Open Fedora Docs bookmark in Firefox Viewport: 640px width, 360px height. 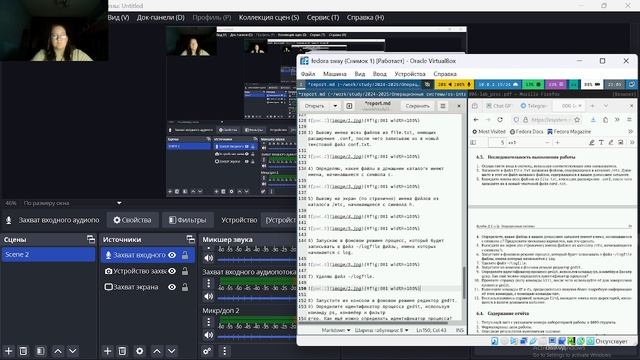526,131
